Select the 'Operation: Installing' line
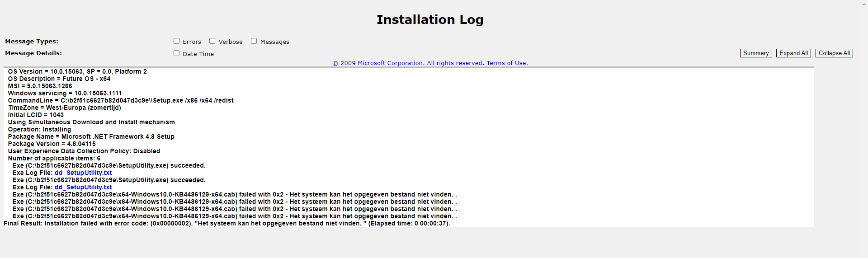Screen dimensions: 868x258 coord(40,129)
